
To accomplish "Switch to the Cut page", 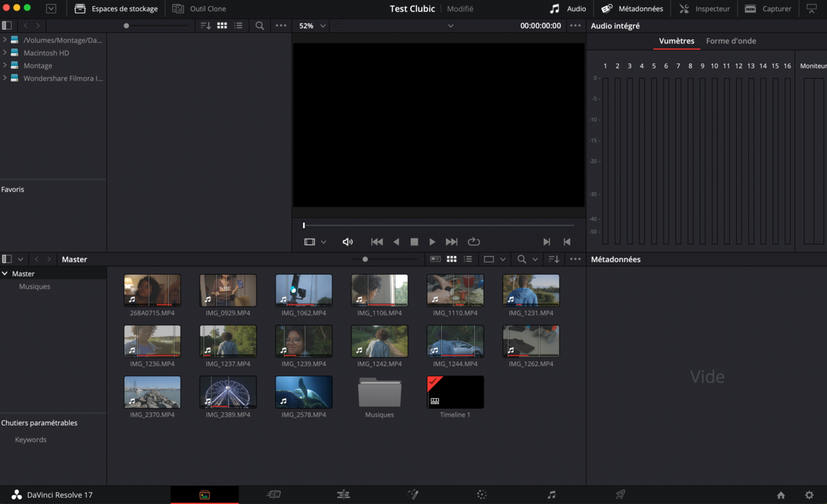I will coord(274,494).
